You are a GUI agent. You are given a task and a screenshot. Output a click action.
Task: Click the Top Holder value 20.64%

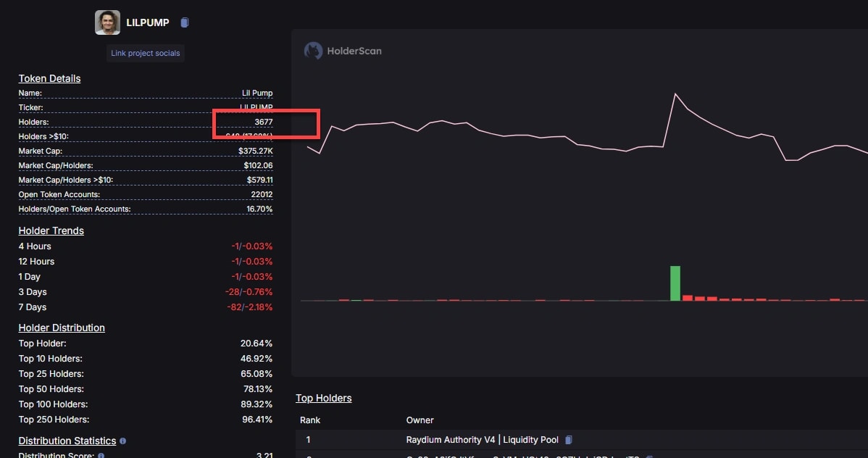click(x=256, y=343)
